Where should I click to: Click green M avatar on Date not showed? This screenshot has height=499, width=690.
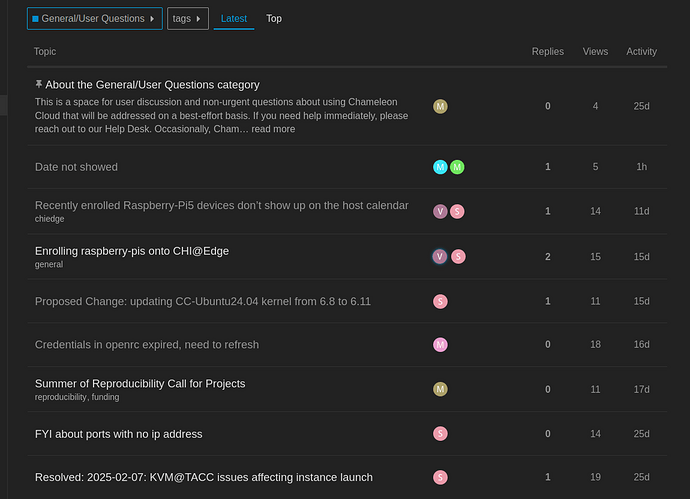pyautogui.click(x=457, y=167)
